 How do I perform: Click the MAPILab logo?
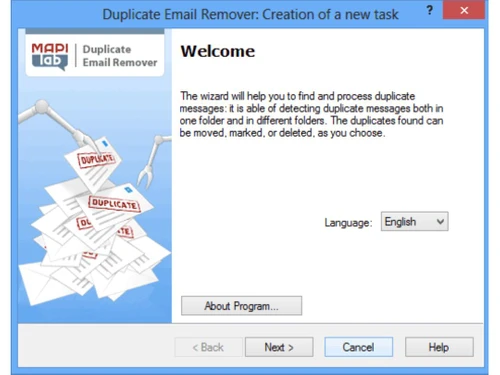click(x=50, y=56)
